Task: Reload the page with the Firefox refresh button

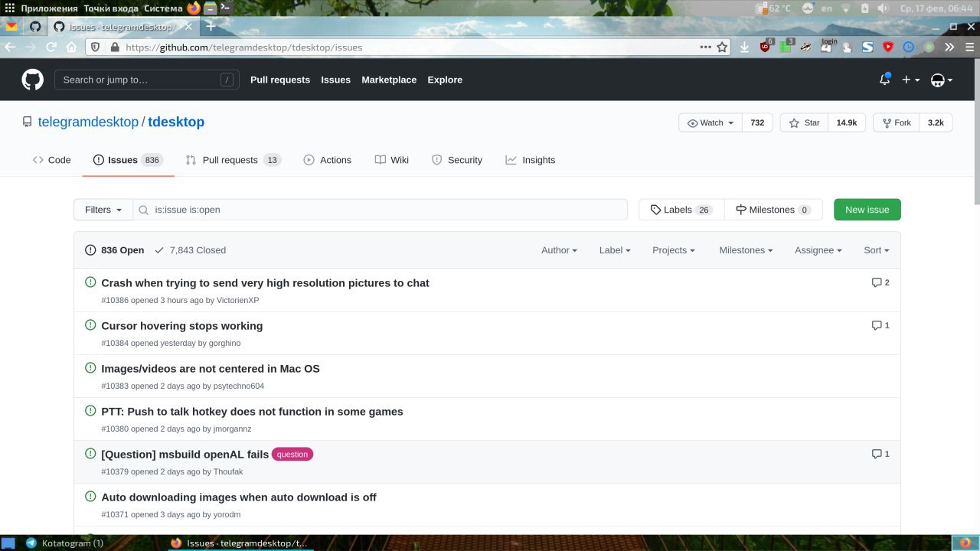Action: tap(51, 47)
